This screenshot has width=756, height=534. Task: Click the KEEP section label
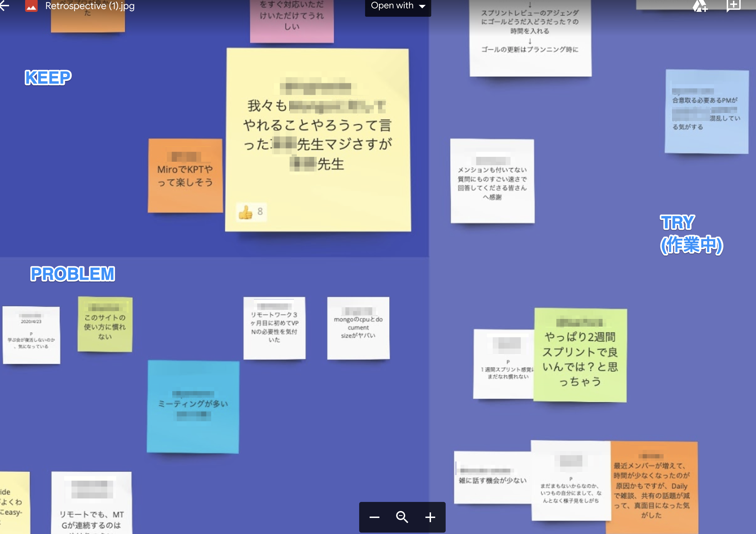[47, 77]
